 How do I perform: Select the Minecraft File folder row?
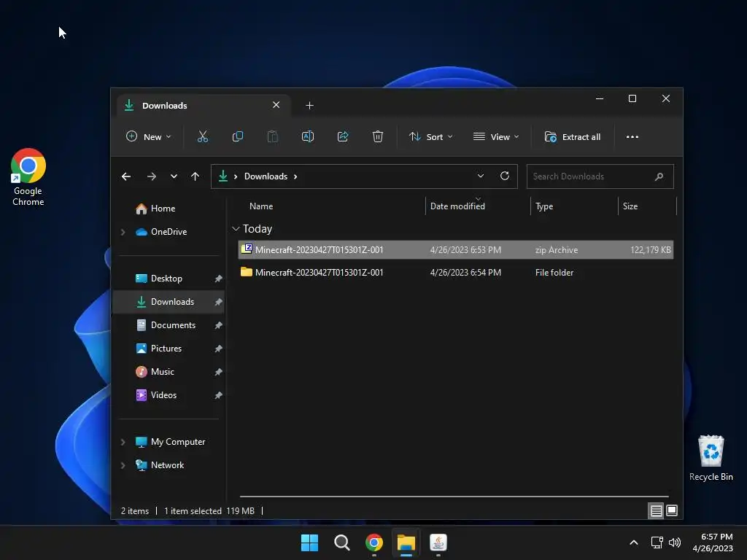pyautogui.click(x=455, y=273)
